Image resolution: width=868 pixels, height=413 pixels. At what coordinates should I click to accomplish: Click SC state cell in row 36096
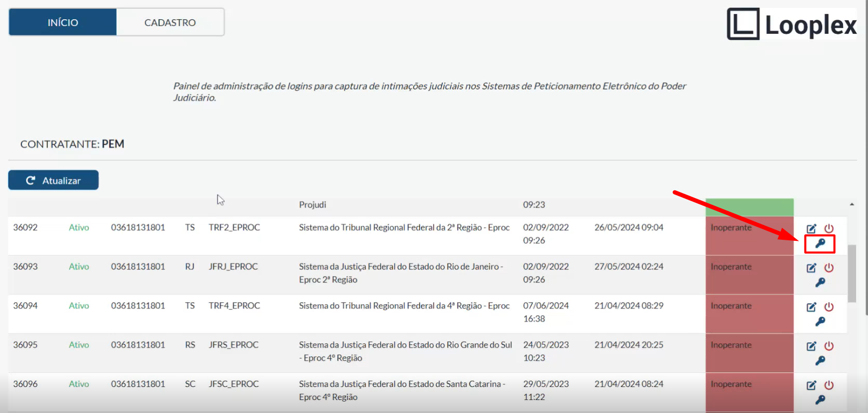pos(190,384)
